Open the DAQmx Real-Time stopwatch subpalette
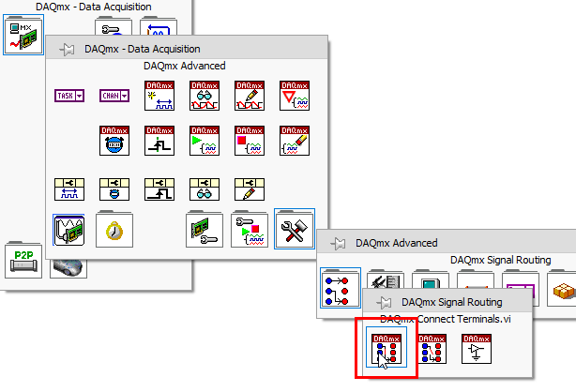 click(114, 229)
